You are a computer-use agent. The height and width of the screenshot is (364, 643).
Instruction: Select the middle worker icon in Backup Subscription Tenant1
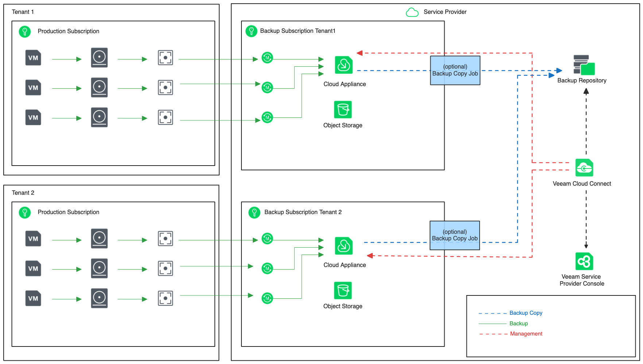click(x=267, y=88)
